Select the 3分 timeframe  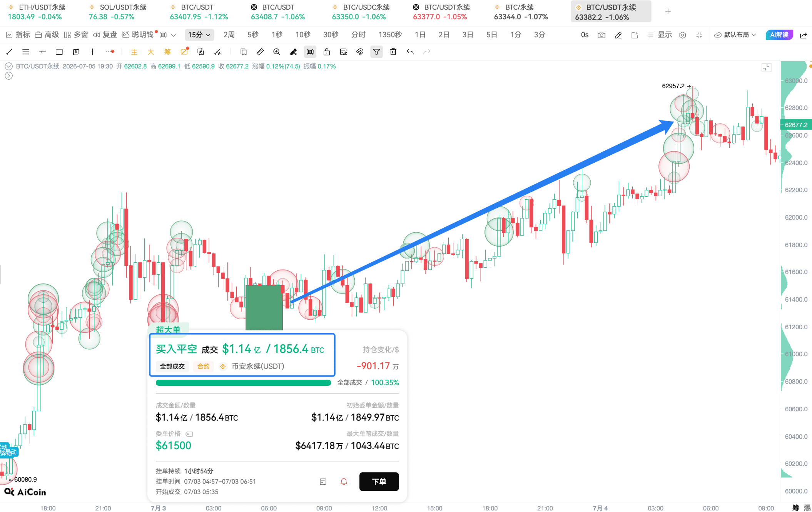click(540, 35)
